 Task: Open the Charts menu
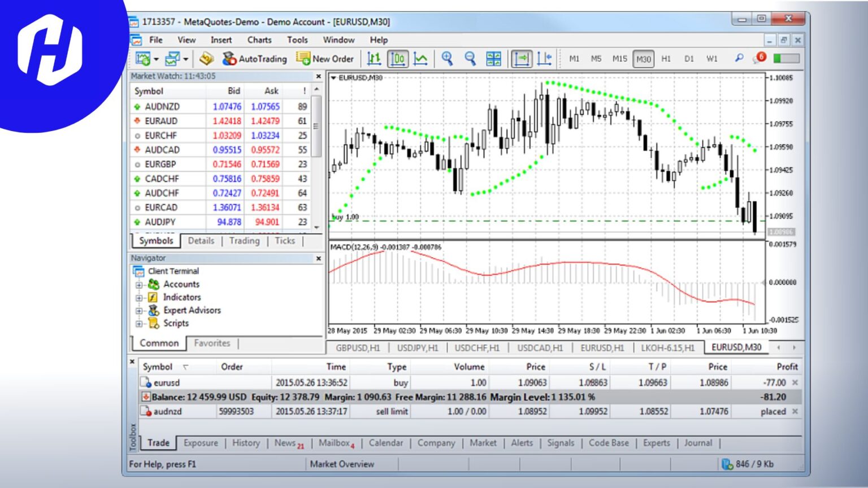click(259, 40)
